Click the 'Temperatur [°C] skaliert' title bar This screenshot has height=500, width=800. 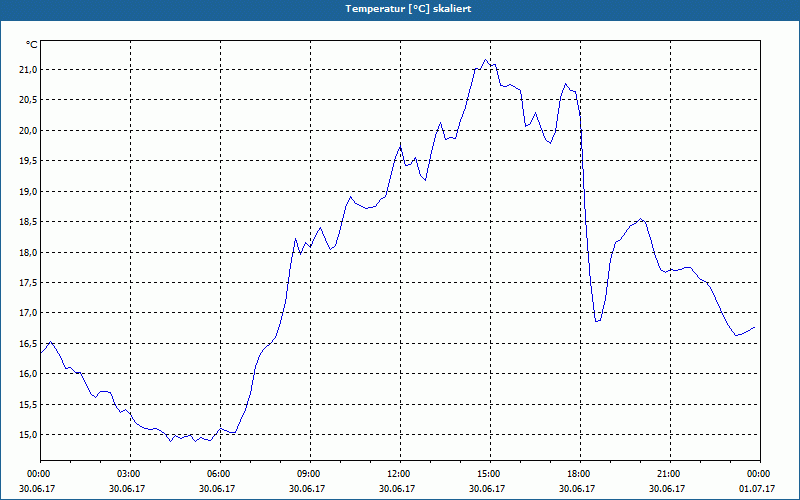[x=400, y=9]
